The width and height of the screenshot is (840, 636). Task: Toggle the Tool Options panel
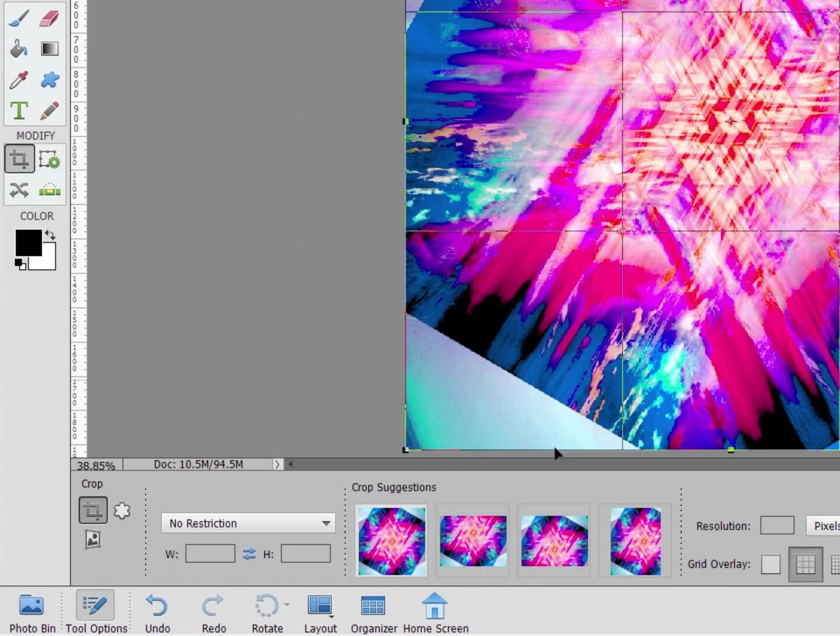(x=96, y=613)
